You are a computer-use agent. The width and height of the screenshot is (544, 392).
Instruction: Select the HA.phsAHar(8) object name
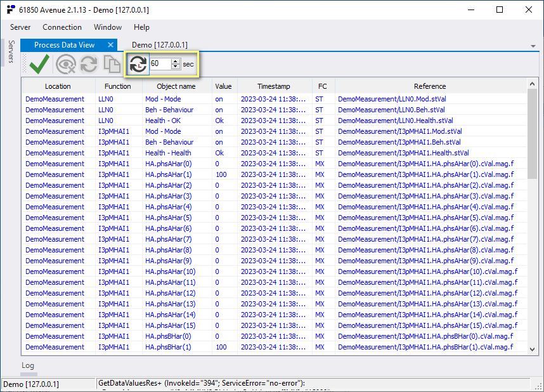pos(169,250)
